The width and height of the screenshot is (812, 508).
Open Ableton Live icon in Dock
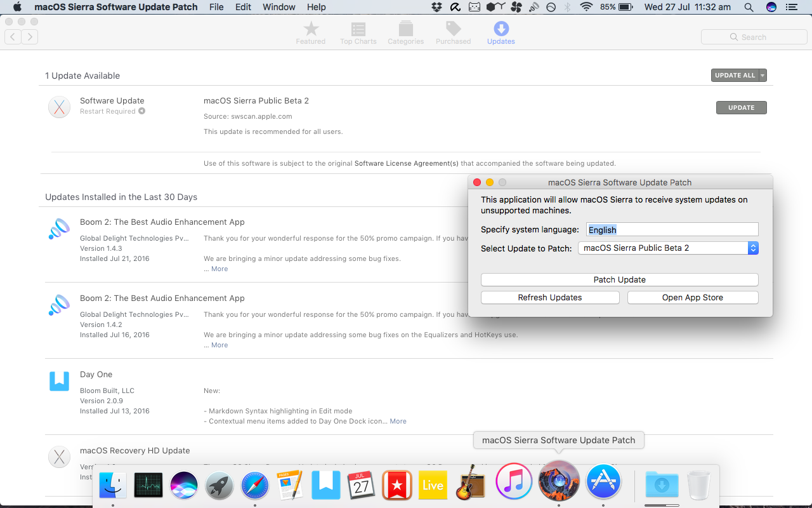[x=432, y=486]
